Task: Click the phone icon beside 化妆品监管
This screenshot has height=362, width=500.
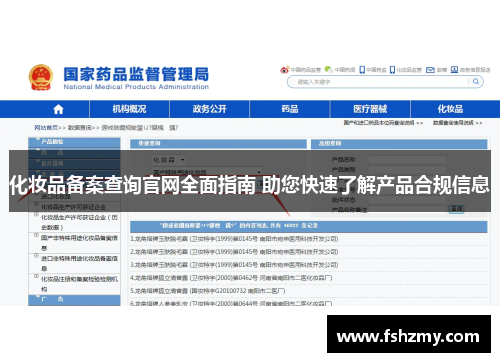Action: (392, 70)
